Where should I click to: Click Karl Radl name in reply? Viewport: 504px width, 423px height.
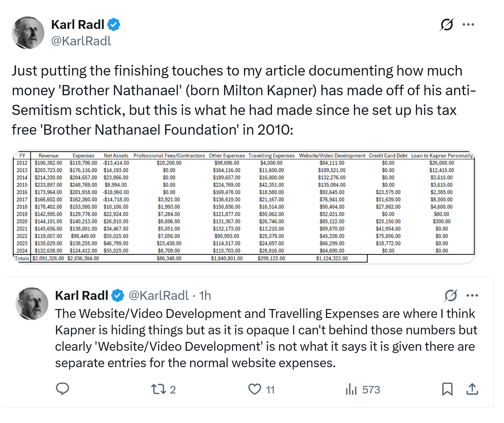tap(82, 296)
